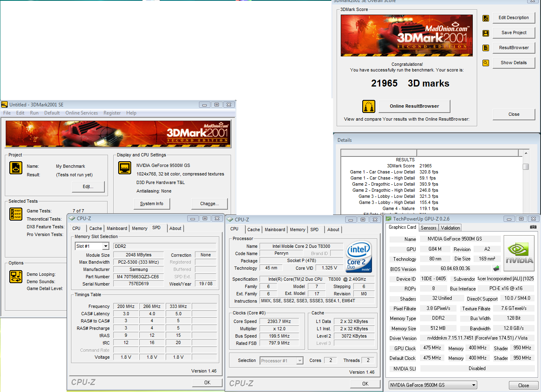Open the Processor #1 selection dropdown
Image resolution: width=541 pixels, height=392 pixels.
pyautogui.click(x=300, y=361)
